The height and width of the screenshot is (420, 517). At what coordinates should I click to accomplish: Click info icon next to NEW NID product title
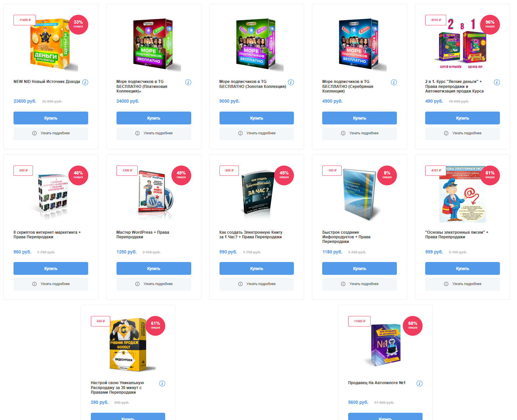(85, 82)
